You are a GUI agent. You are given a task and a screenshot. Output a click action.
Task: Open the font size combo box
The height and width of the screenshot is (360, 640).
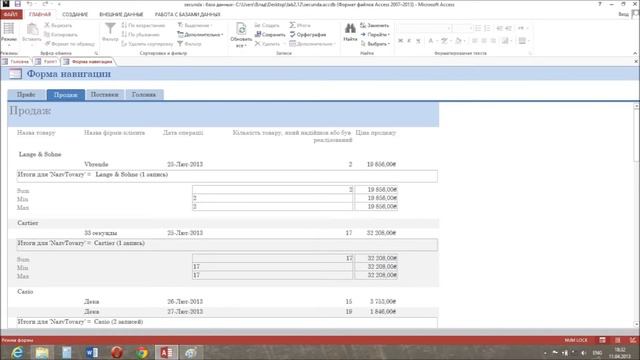462,28
